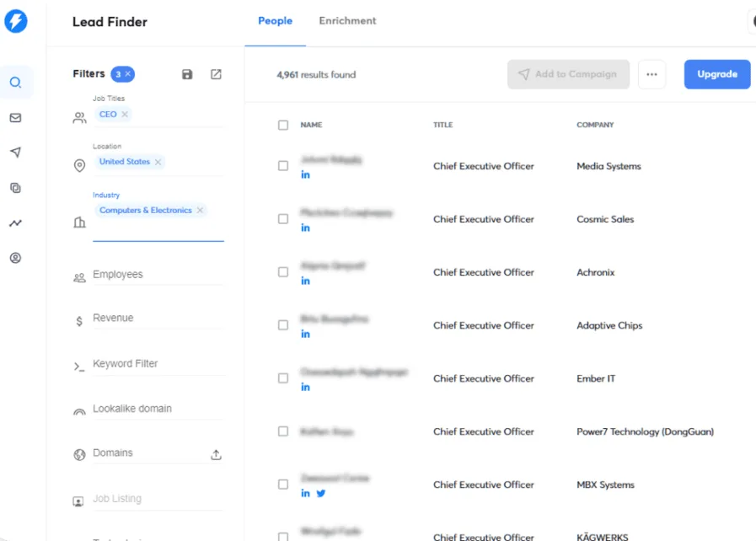This screenshot has height=541, width=756.
Task: Switch to the Enrichment tab
Action: pyautogui.click(x=347, y=21)
